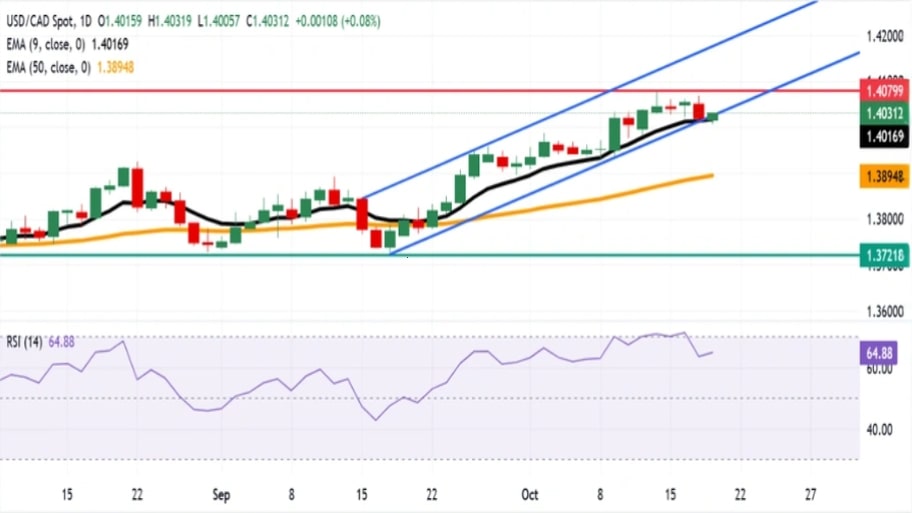Click the red 1.40799 price label
This screenshot has width=912, height=513.
point(884,90)
